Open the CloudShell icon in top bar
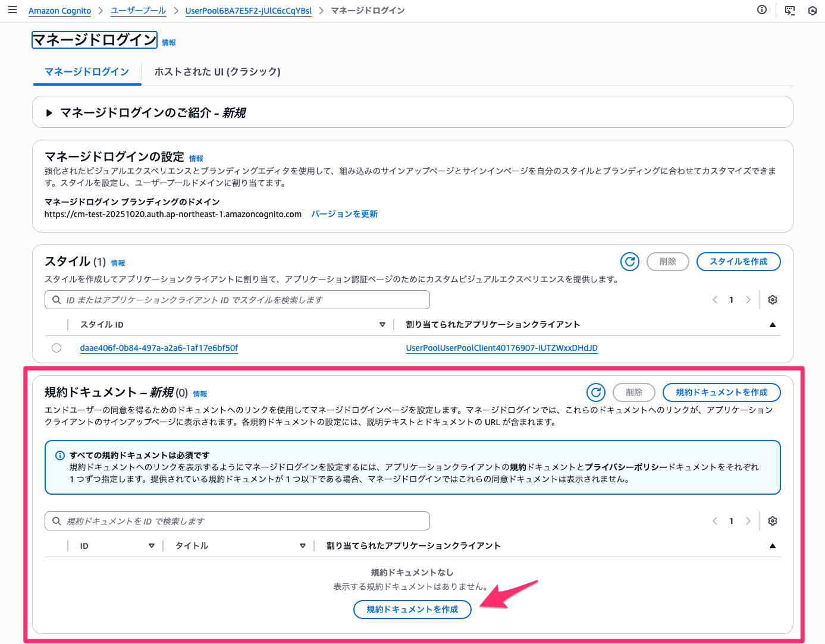This screenshot has height=644, width=825. tap(789, 10)
